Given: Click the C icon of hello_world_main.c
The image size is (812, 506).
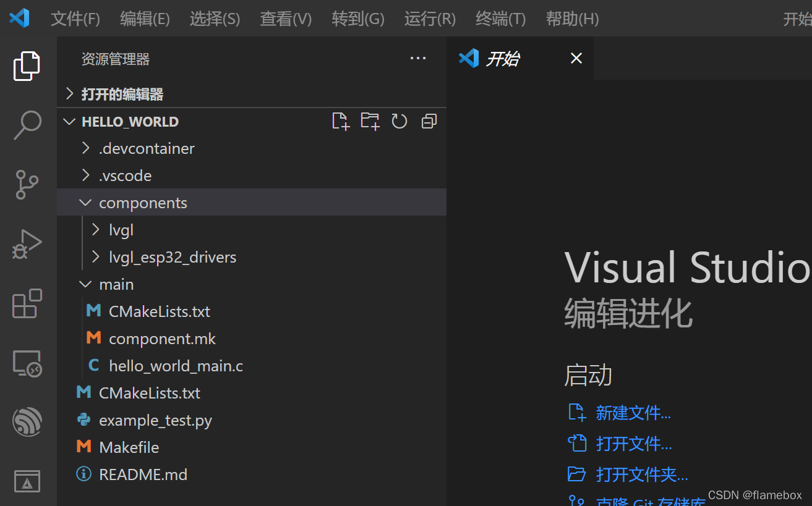Looking at the screenshot, I should pyautogui.click(x=94, y=365).
